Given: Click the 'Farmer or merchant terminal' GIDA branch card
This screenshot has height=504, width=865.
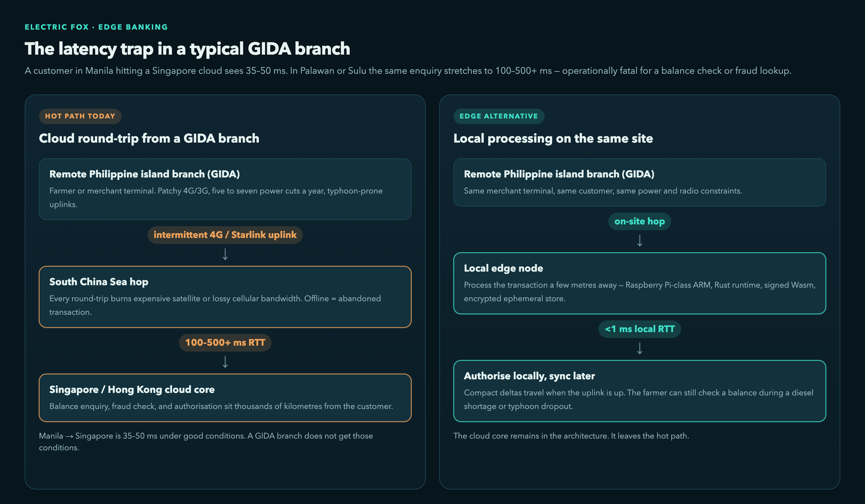Looking at the screenshot, I should pyautogui.click(x=225, y=189).
